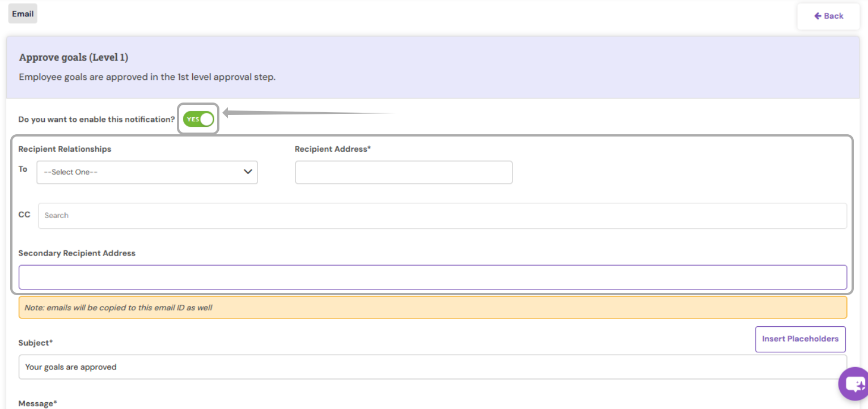This screenshot has width=868, height=409.
Task: Click the 'Approve goals (Level 1)' heading
Action: pyautogui.click(x=74, y=57)
